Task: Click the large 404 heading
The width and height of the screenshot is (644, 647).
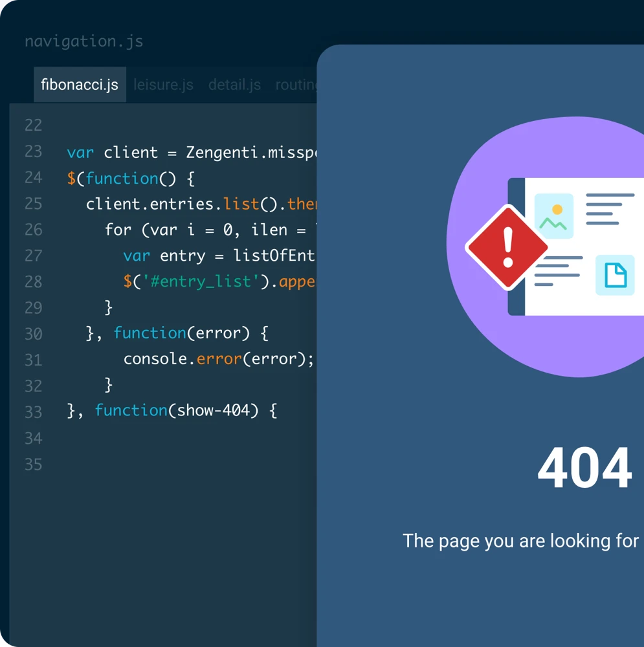Action: click(x=584, y=468)
